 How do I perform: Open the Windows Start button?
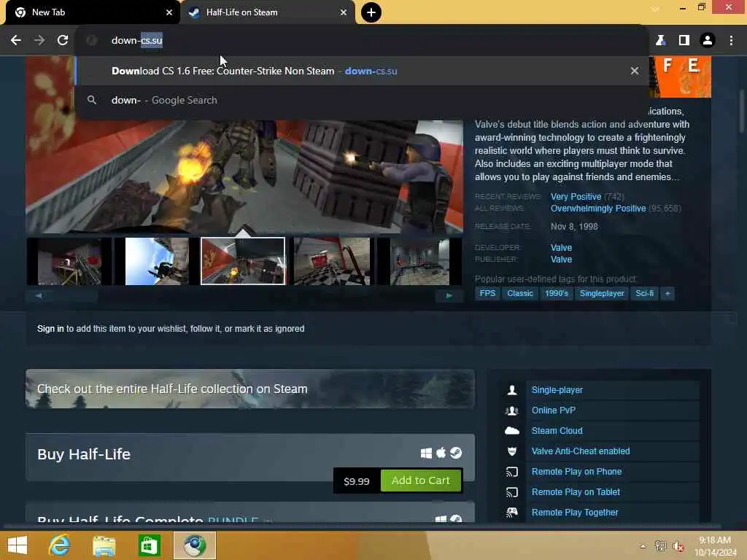(18, 545)
